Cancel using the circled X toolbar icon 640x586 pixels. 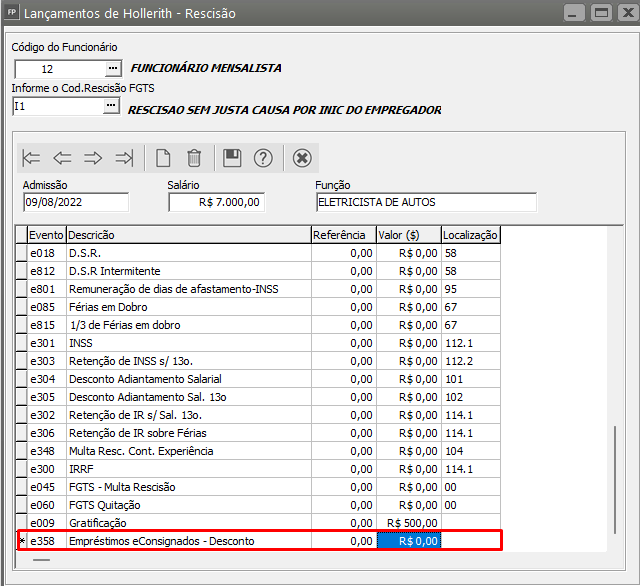[302, 158]
